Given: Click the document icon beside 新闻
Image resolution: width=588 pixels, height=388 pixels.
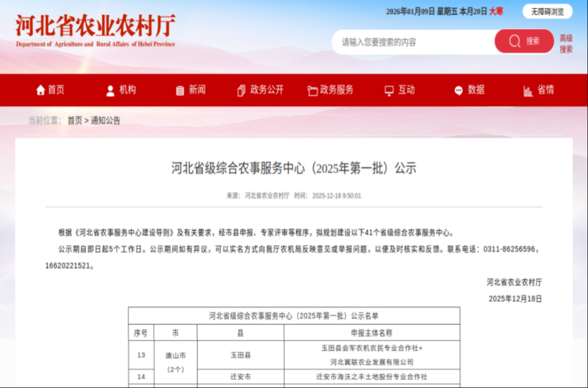Looking at the screenshot, I should pyautogui.click(x=180, y=90).
